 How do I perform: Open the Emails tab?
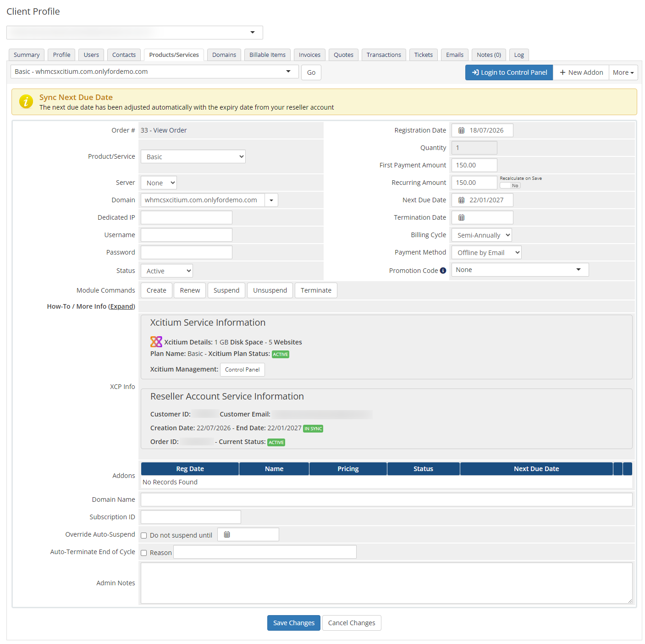[x=455, y=55]
